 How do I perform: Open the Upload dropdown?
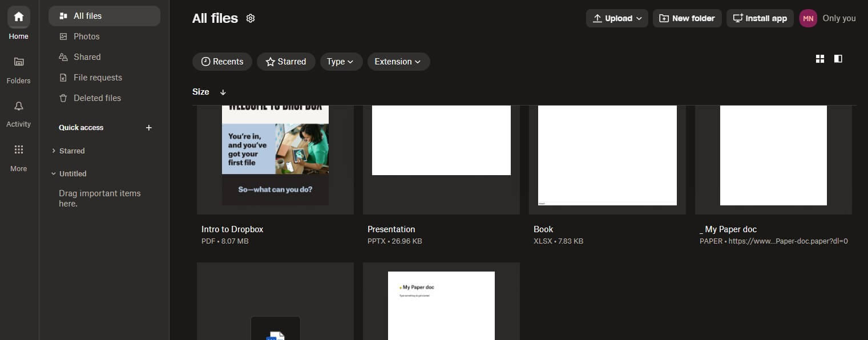coord(617,18)
